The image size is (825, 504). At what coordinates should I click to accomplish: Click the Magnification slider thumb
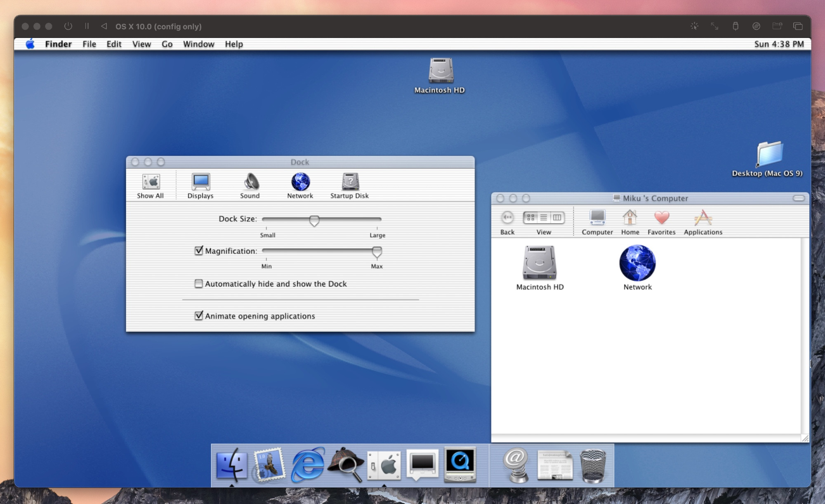(377, 252)
